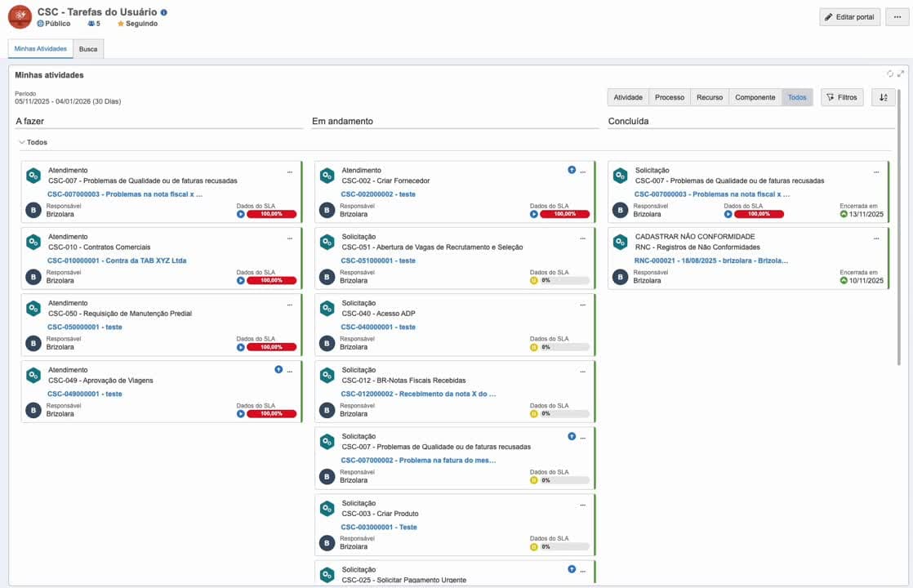The image size is (913, 588).
Task: Click process hexagon icon on CSC-010 card
Action: [x=33, y=242]
